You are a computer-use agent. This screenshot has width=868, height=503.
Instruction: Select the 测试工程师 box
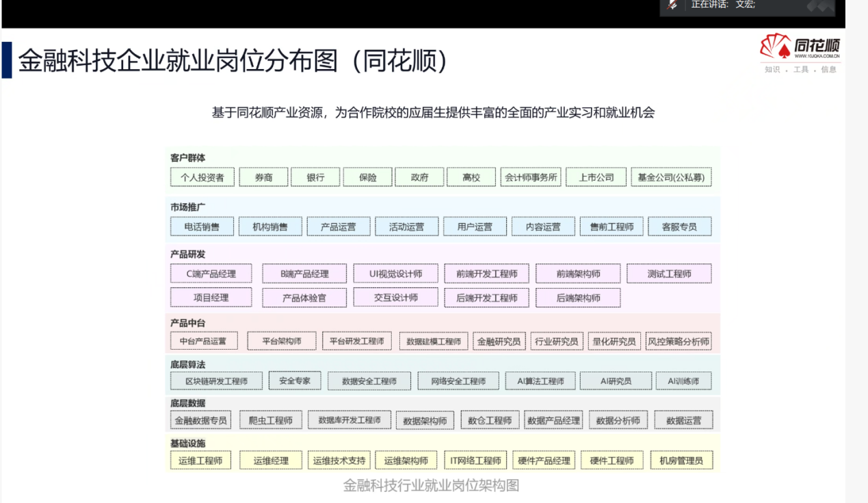(669, 274)
